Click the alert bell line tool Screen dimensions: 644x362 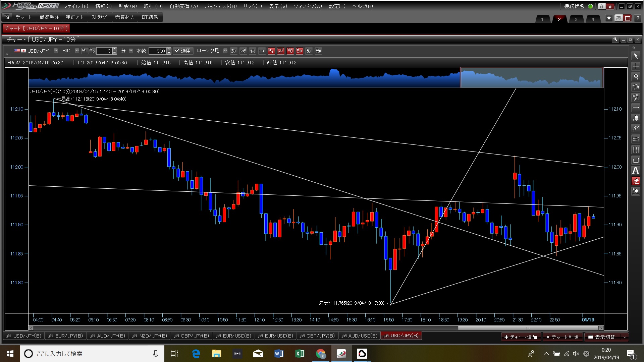636,118
